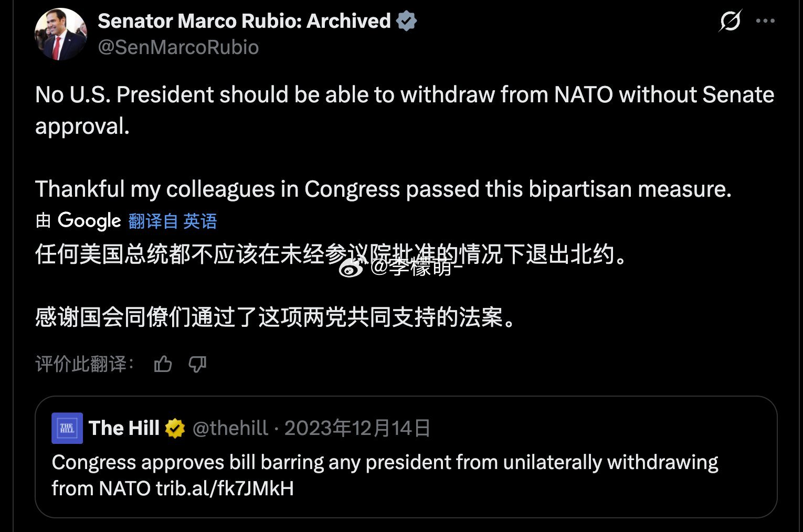Click Marco Rubio's profile avatar

tap(61, 34)
